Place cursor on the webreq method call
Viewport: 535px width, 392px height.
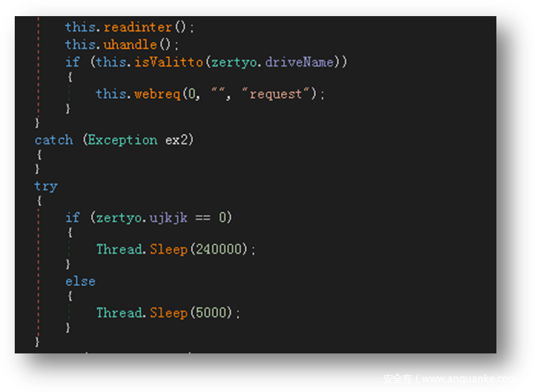pos(157,94)
